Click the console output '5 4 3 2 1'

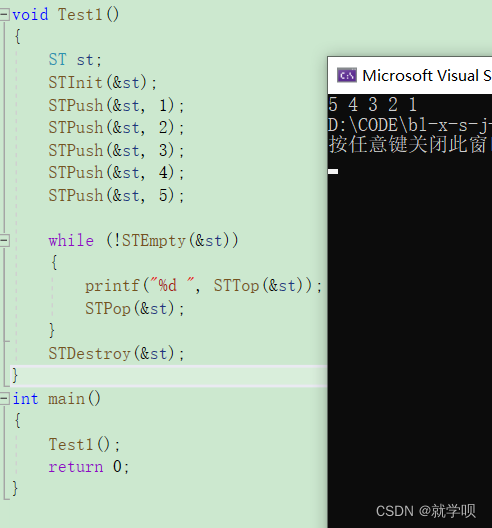[x=373, y=104]
